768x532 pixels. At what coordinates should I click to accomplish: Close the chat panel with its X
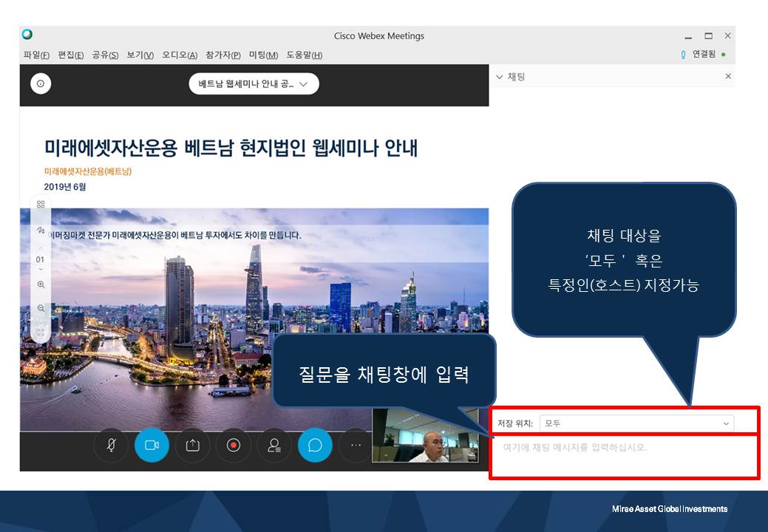tap(727, 76)
